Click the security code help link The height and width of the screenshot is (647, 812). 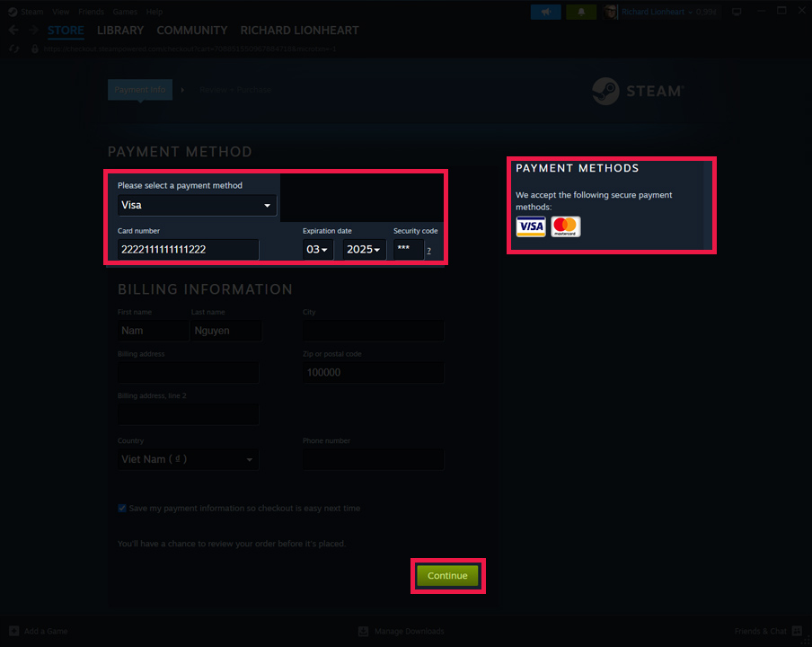click(x=430, y=253)
